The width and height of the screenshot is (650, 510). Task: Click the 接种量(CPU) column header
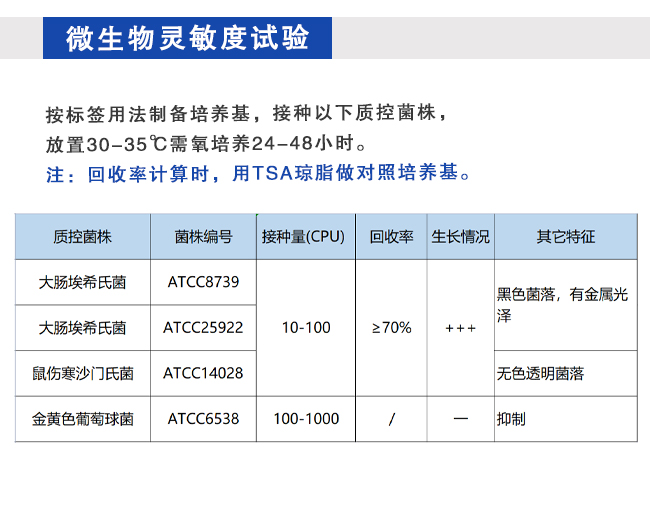pos(303,237)
